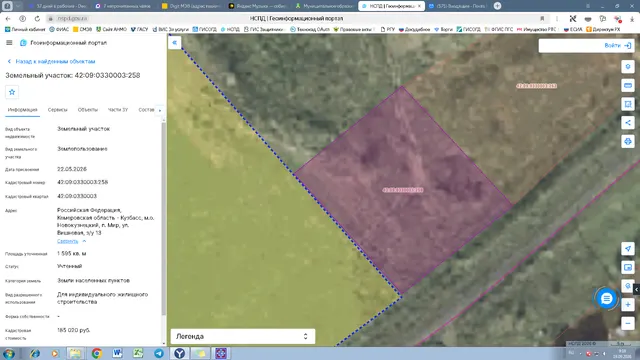This screenshot has height=360, width=640.
Task: Switch to the Входящие mail tab
Action: coord(457,6)
